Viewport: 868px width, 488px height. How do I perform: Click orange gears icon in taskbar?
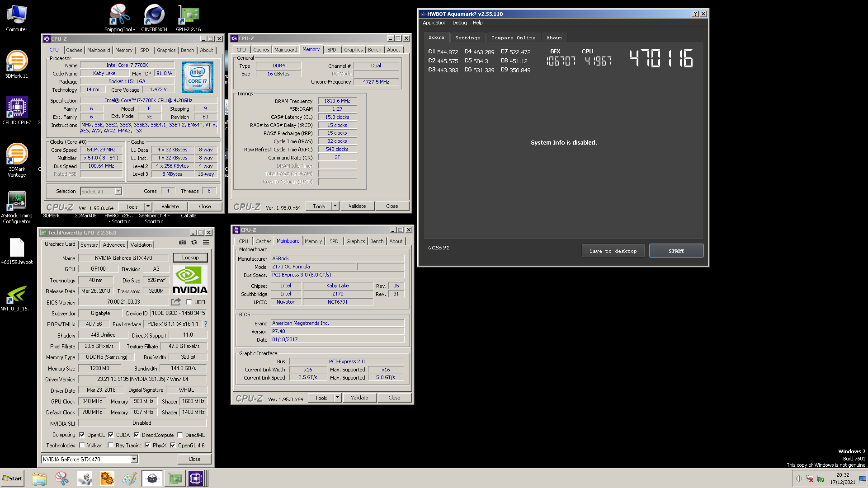pyautogui.click(x=107, y=479)
